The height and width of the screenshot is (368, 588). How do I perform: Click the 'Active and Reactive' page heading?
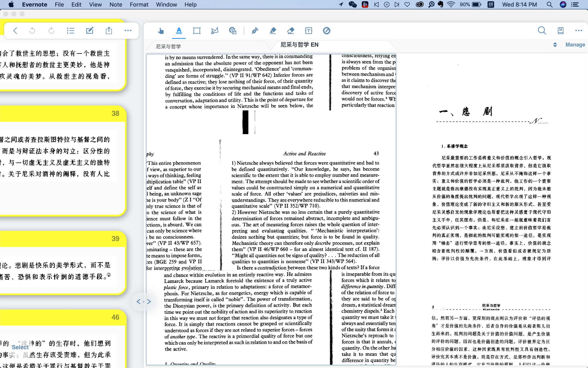(304, 154)
